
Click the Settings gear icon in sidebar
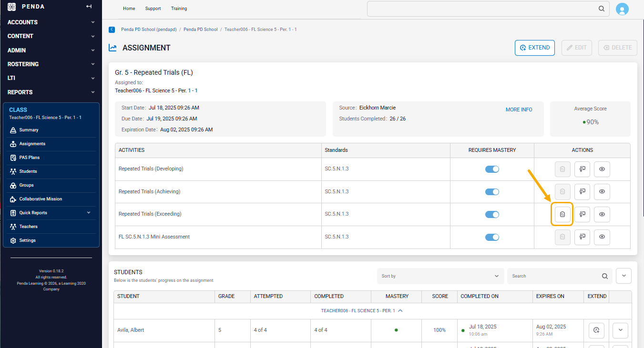click(x=13, y=240)
